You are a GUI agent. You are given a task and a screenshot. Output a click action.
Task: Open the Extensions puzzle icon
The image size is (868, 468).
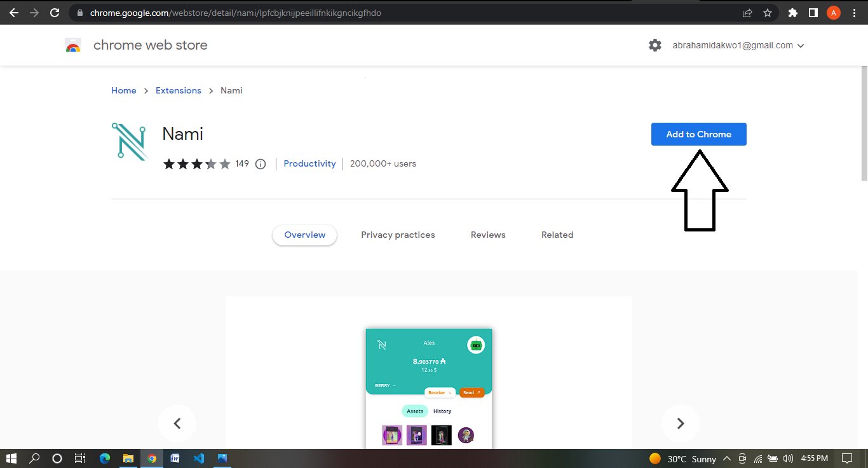pos(792,13)
